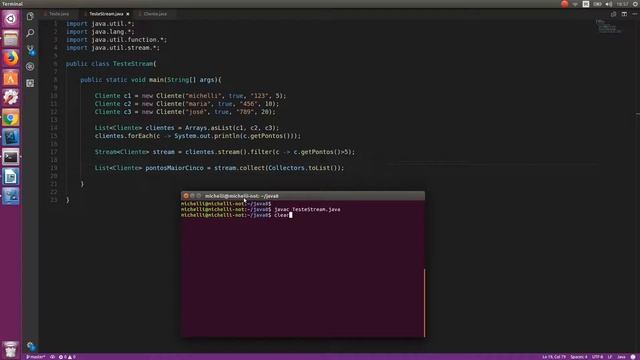The height and width of the screenshot is (360, 640).
Task: Open the sound volume menu
Action: (609, 4)
